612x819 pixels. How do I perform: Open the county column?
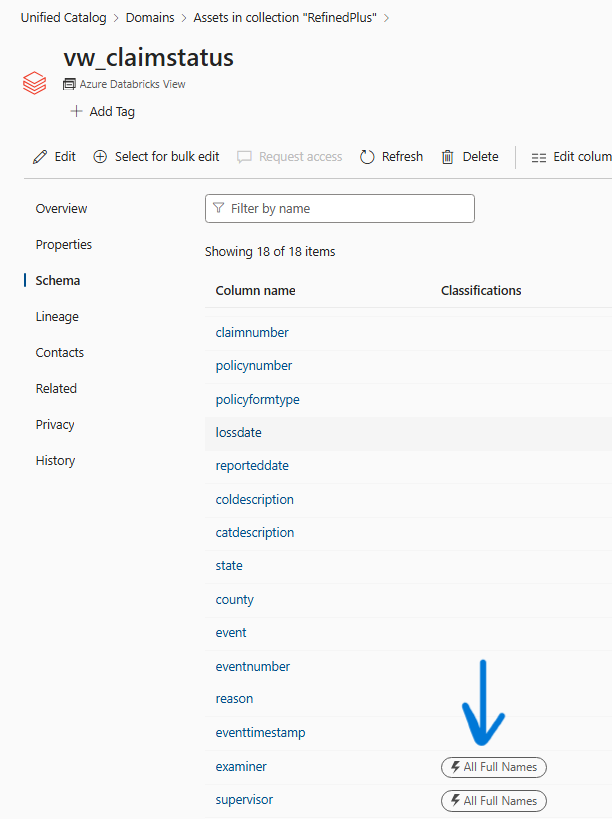(x=234, y=600)
